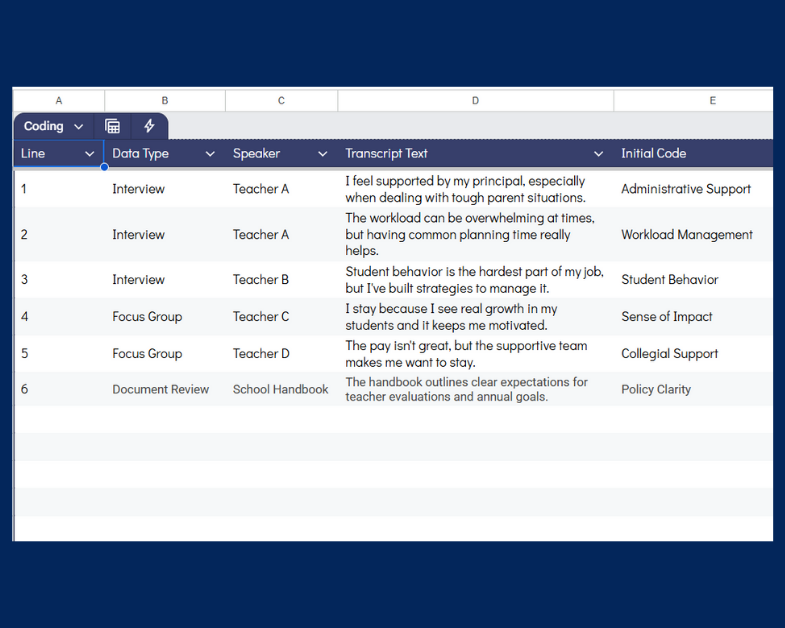
Task: Click column E header letter
Action: click(x=712, y=100)
